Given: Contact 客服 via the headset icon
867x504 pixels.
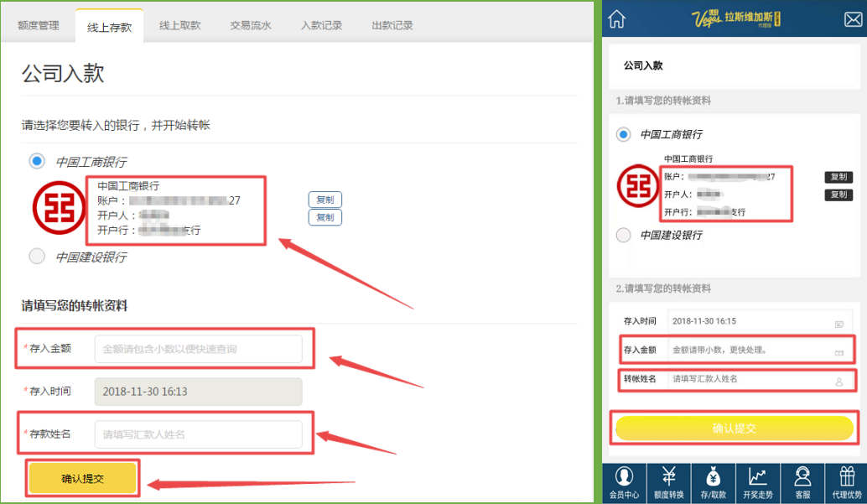Looking at the screenshot, I should pyautogui.click(x=802, y=482).
